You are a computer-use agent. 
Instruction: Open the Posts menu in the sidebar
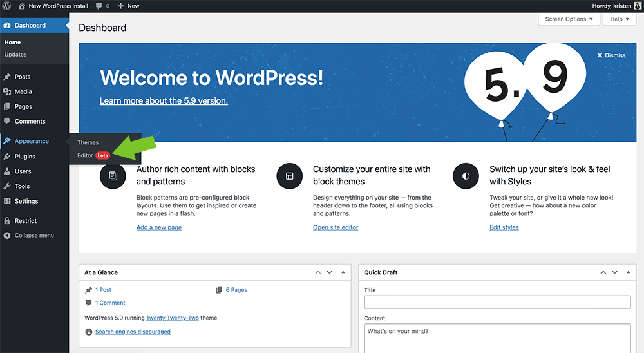pos(35,77)
